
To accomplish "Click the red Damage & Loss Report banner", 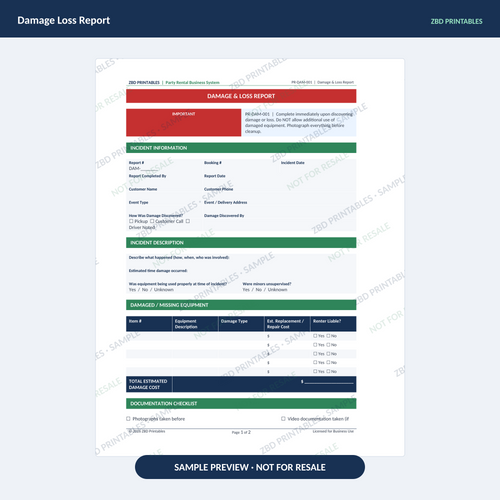I will tap(241, 96).
